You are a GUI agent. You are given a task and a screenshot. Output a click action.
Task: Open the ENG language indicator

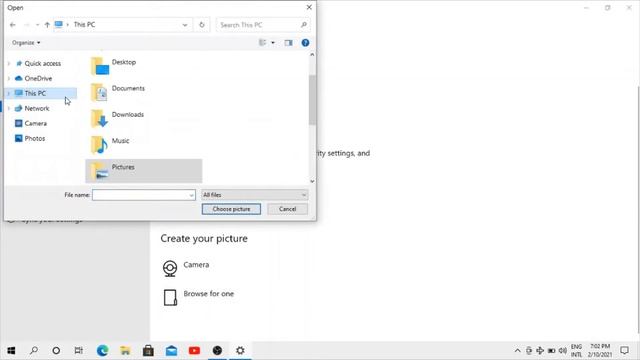pyautogui.click(x=576, y=351)
